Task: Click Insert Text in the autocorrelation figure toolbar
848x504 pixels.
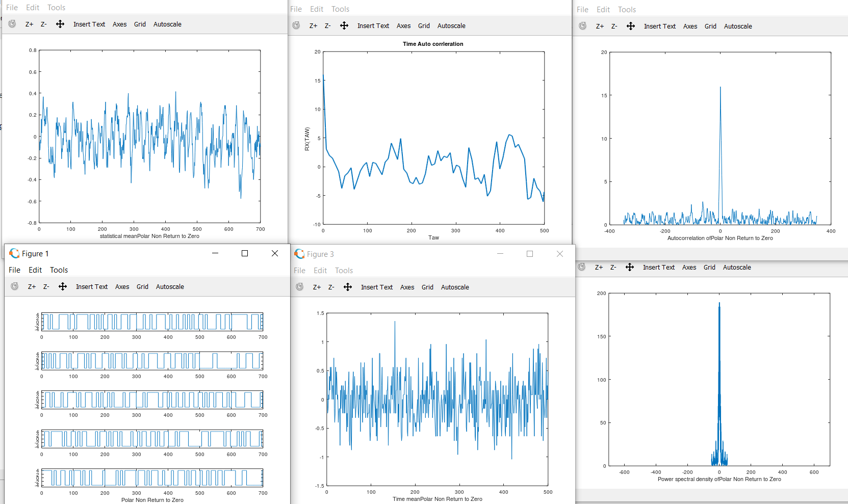Action: point(660,26)
